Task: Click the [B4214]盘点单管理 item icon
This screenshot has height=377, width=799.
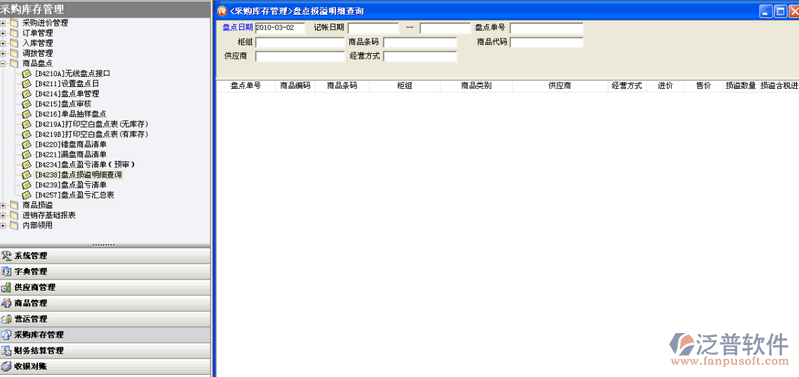Action: pyautogui.click(x=26, y=94)
